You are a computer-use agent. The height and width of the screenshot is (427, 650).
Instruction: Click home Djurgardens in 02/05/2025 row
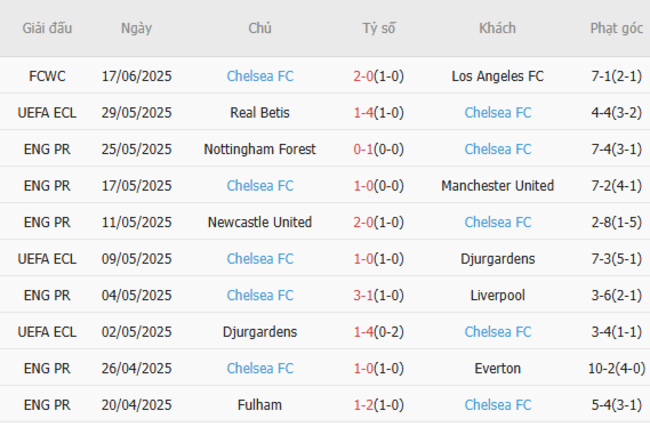[x=260, y=332]
